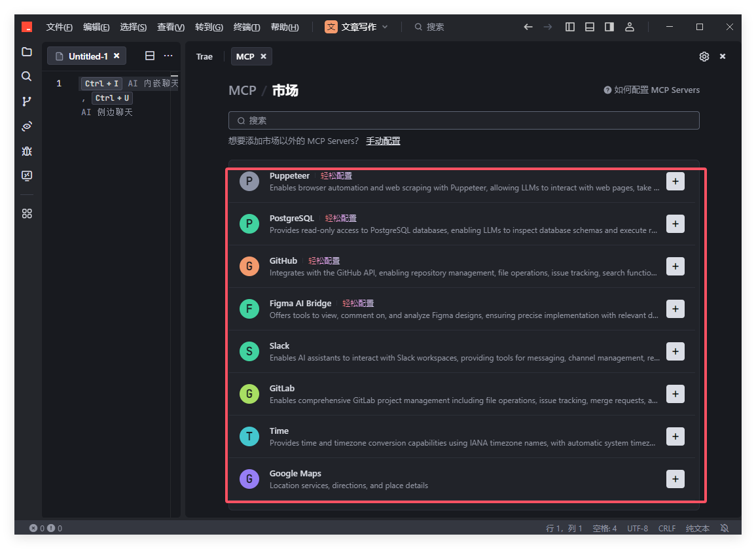Image resolution: width=756 pixels, height=549 pixels.
Task: Add the GitHub MCP server
Action: point(675,266)
